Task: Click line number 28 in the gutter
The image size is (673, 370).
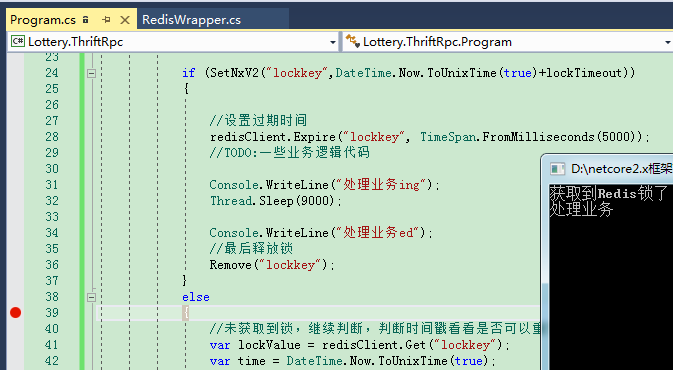Action: 52,137
